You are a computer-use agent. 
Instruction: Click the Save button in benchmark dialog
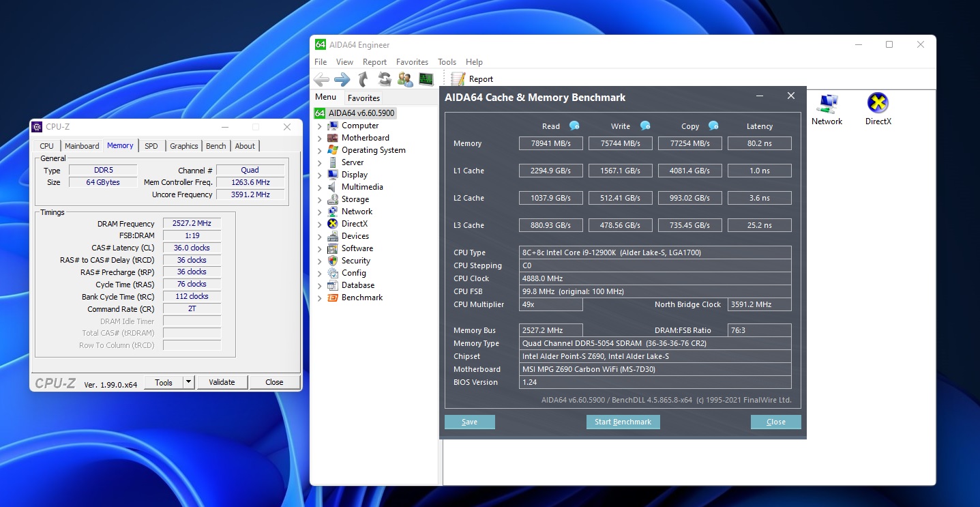(x=469, y=422)
